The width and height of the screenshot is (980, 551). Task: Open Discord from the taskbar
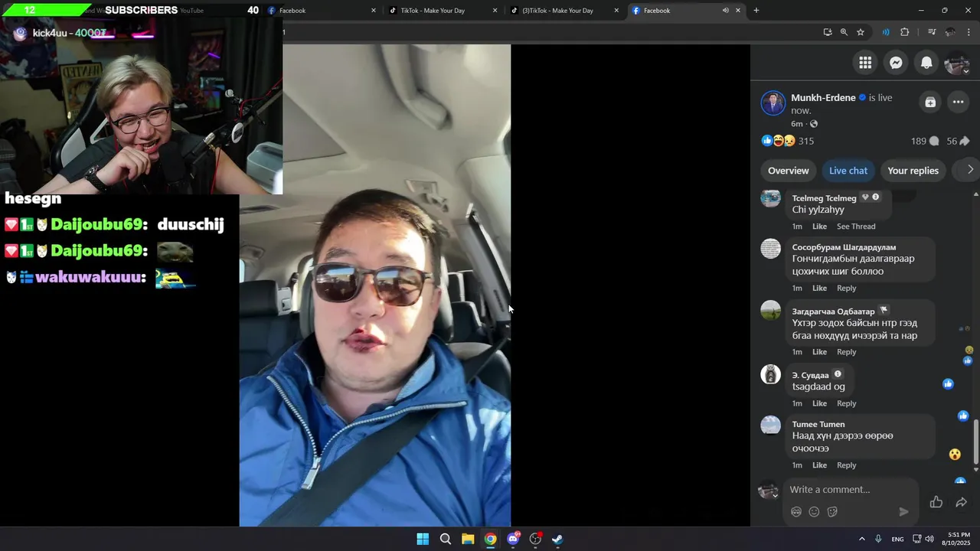click(x=513, y=539)
